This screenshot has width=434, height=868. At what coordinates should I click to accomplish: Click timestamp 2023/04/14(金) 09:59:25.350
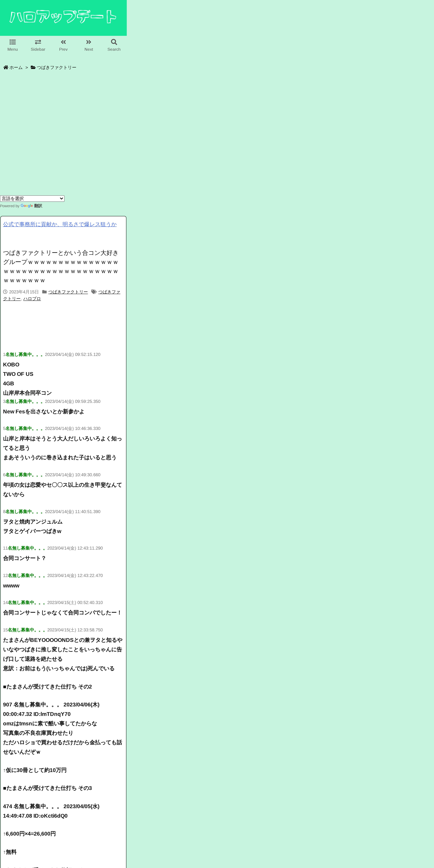tap(73, 401)
